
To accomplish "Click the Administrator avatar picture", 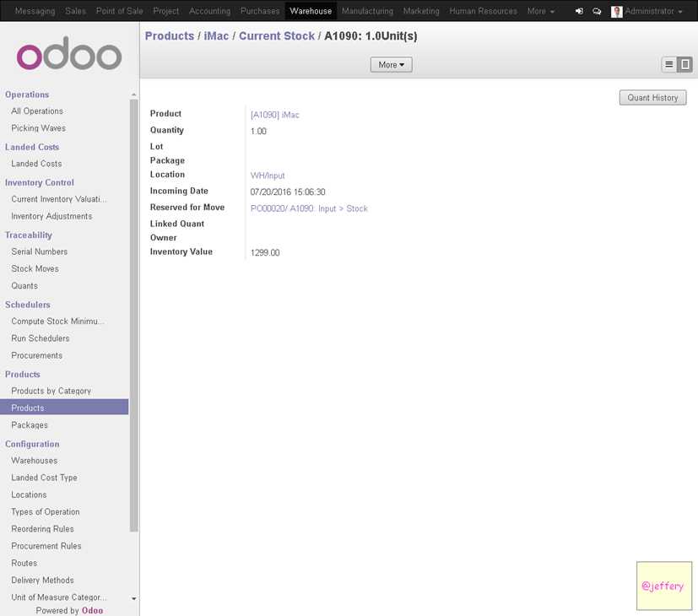I will [x=616, y=11].
